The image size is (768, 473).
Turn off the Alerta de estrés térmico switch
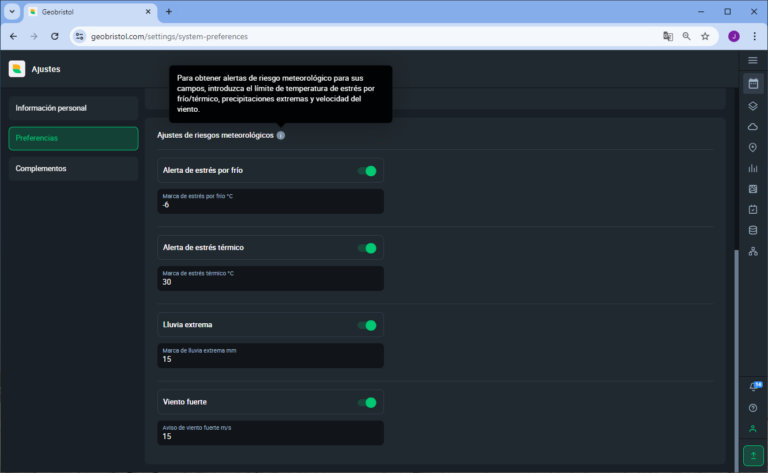coord(367,248)
